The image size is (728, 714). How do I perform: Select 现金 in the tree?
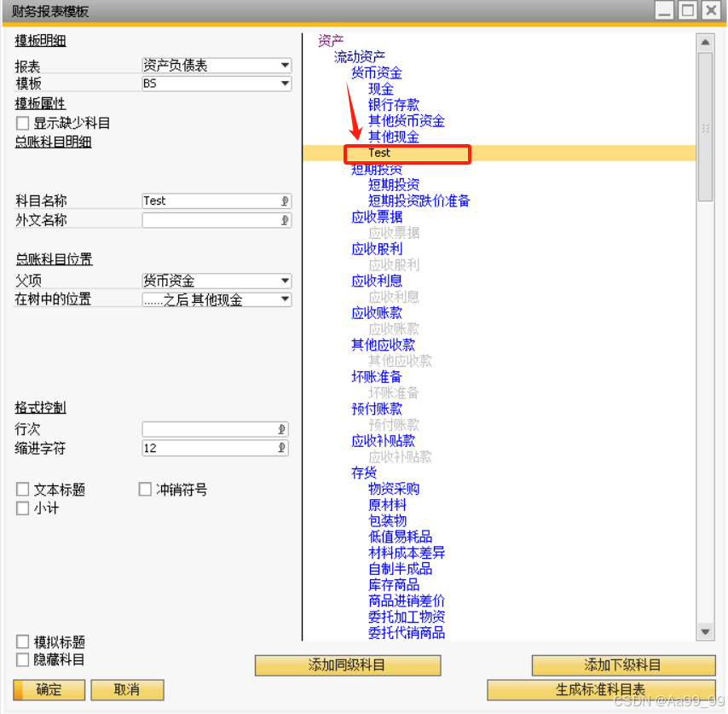point(381,89)
